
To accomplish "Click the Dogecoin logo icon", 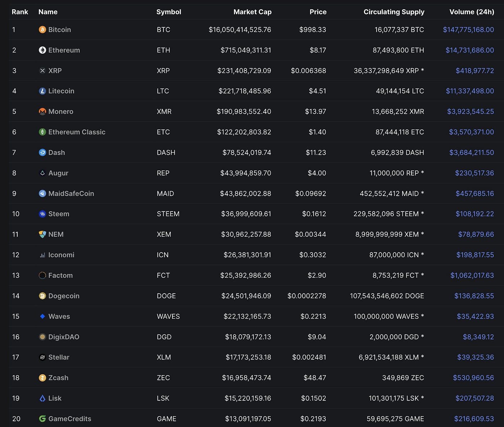I will pos(42,296).
